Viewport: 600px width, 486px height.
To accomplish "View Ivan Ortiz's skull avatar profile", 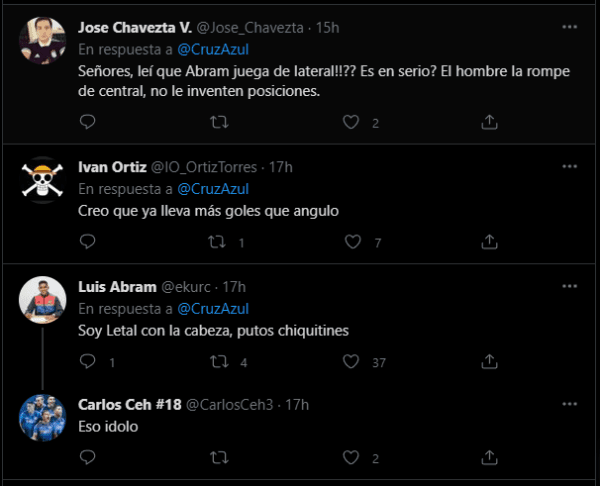I will pyautogui.click(x=42, y=179).
